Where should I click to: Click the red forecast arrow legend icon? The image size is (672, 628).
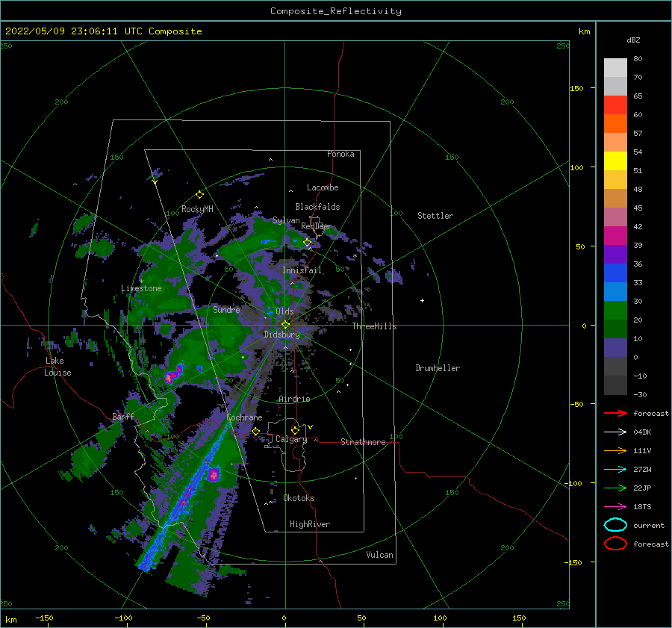point(615,413)
